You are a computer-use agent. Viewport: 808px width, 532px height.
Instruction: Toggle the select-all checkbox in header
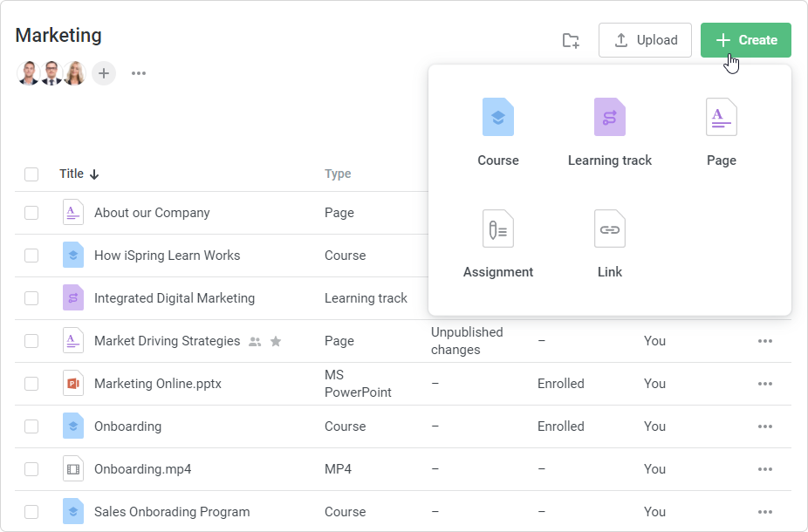coord(31,174)
